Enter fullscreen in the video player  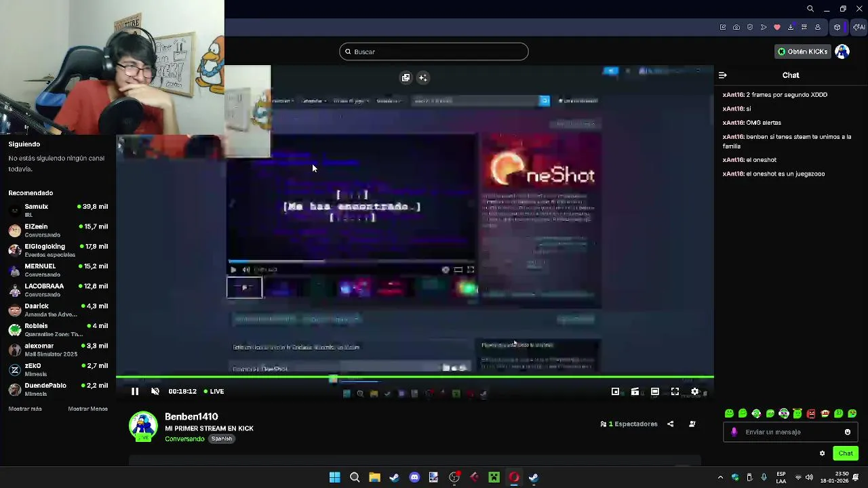(x=675, y=391)
